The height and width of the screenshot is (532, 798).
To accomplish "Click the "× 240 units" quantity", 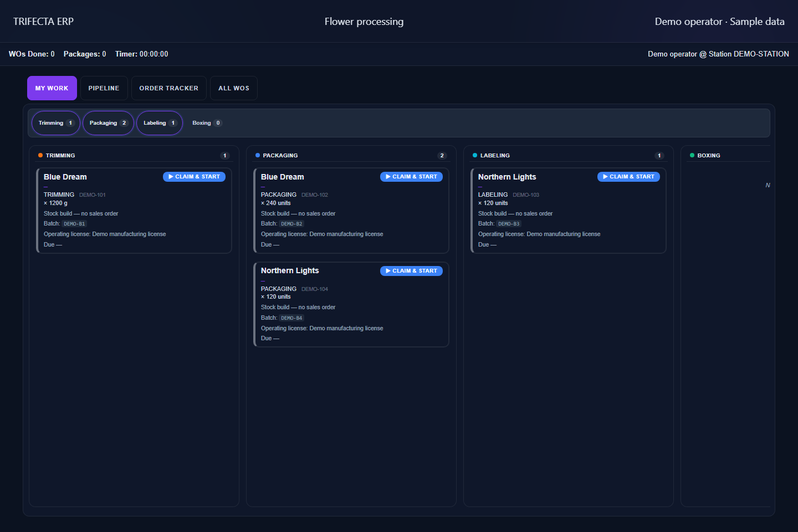I will click(275, 203).
